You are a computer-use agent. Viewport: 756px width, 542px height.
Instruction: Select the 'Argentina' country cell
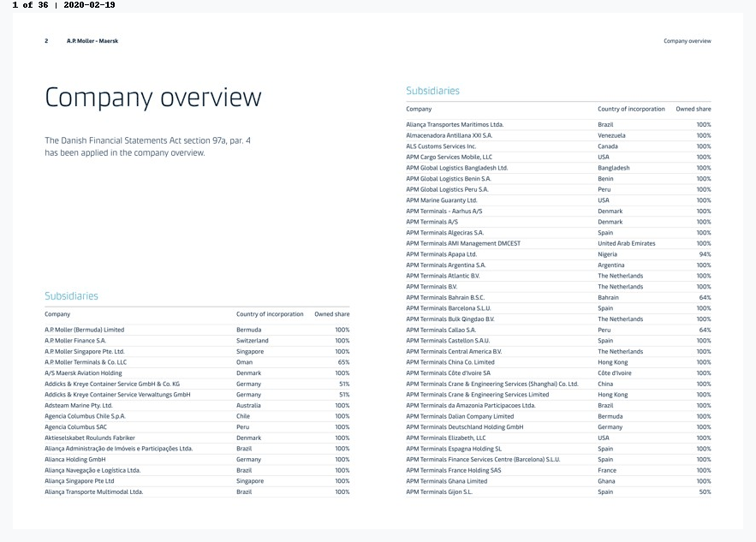point(610,265)
